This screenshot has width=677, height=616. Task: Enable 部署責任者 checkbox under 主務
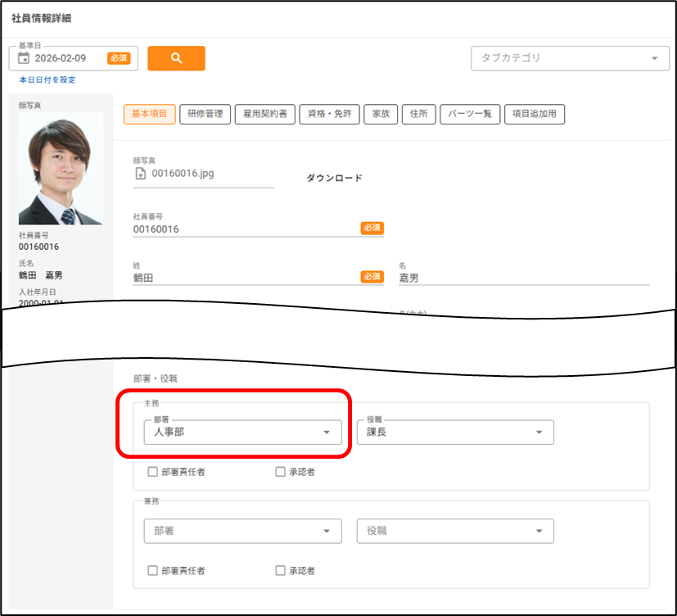[152, 472]
